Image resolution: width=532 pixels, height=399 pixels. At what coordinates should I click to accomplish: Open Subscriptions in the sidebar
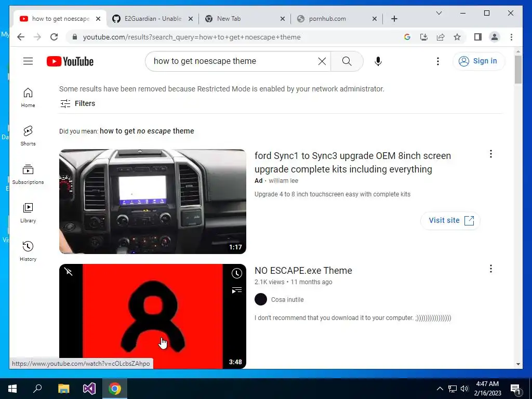[28, 175]
